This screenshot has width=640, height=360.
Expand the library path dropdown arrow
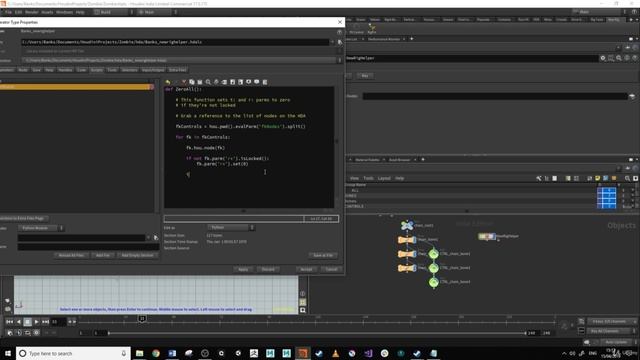(x=332, y=42)
